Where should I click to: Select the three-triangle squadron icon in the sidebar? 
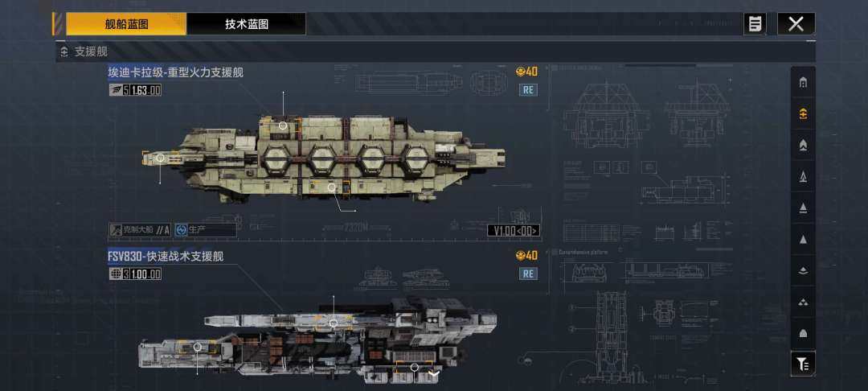803,302
